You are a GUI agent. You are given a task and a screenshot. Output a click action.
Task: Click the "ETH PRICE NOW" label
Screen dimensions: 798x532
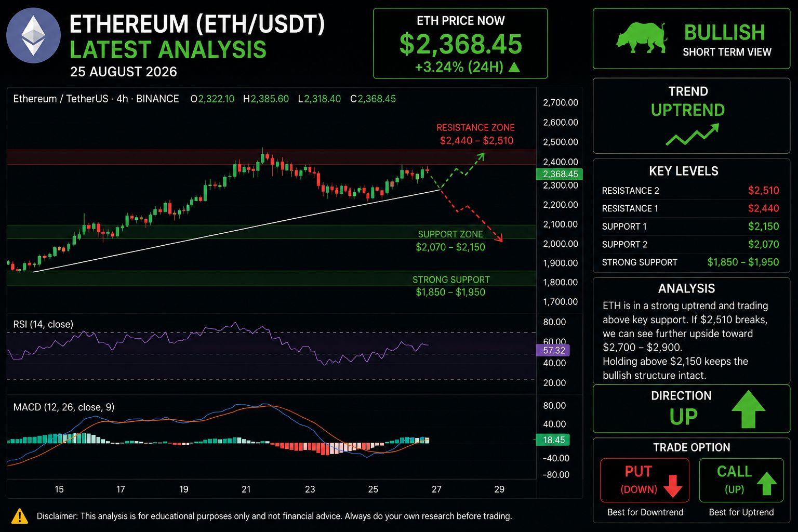pyautogui.click(x=461, y=21)
